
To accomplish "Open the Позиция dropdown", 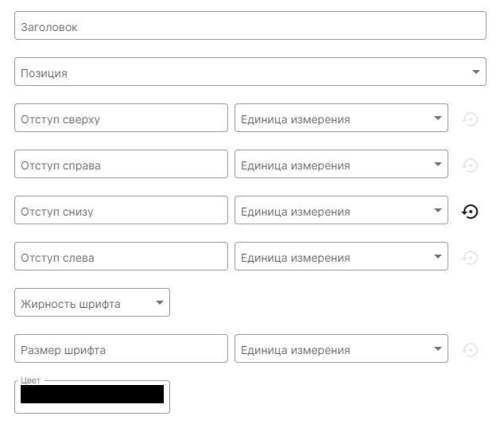I will tap(250, 72).
